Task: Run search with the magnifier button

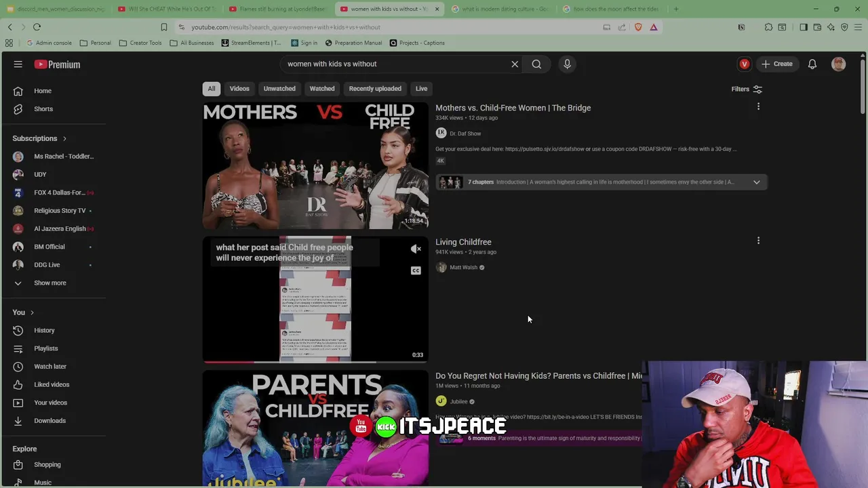Action: pos(536,64)
